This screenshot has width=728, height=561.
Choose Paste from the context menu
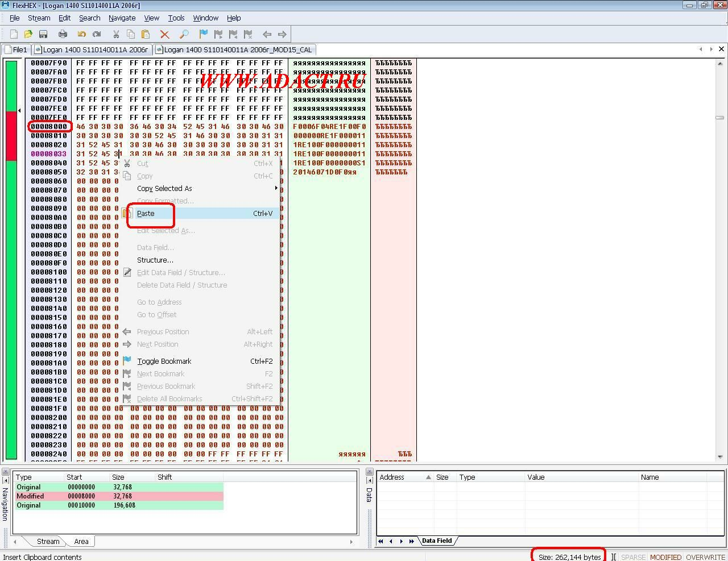tap(200, 213)
